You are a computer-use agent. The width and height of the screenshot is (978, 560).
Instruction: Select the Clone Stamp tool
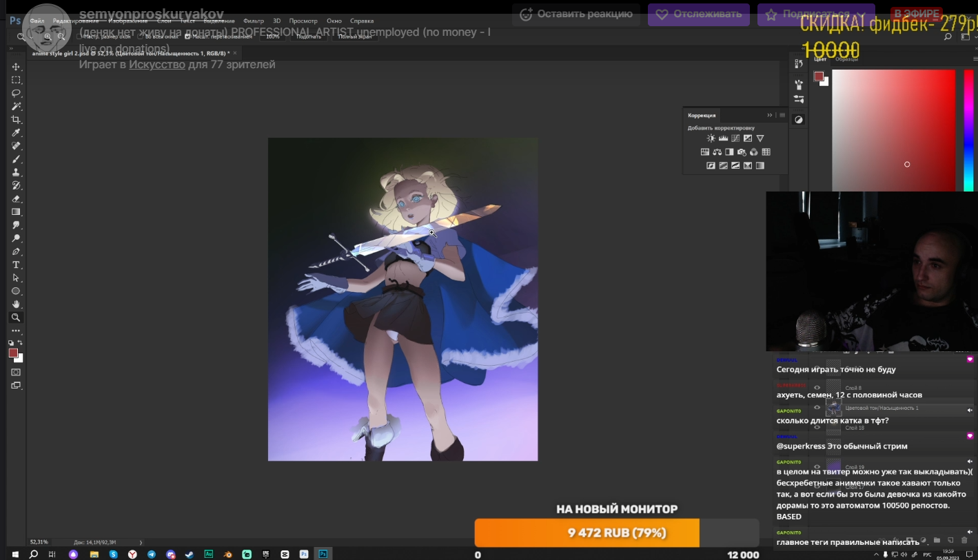tap(16, 172)
